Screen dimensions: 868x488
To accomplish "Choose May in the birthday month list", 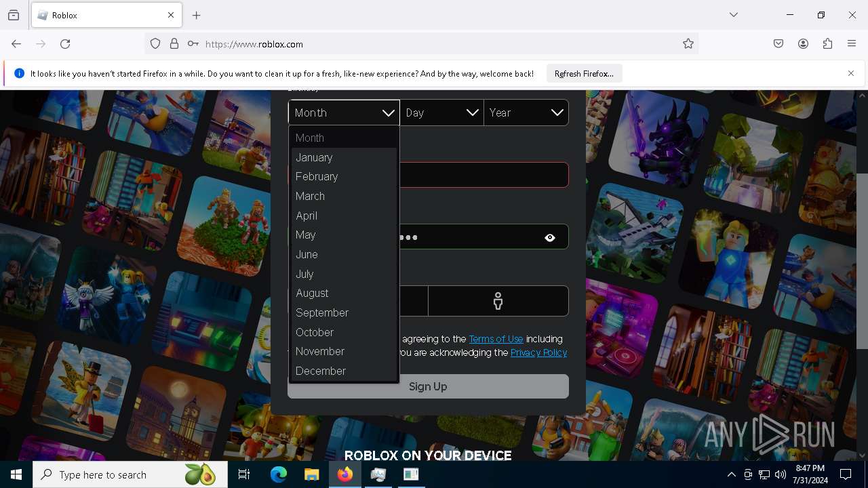I will coord(343,235).
